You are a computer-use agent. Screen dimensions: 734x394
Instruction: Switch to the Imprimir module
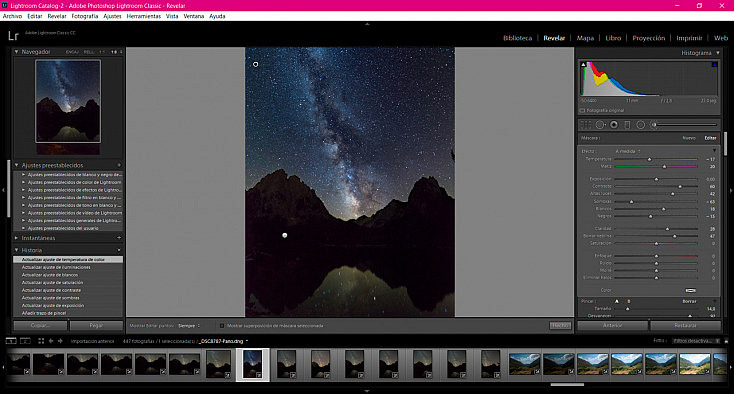tap(689, 38)
